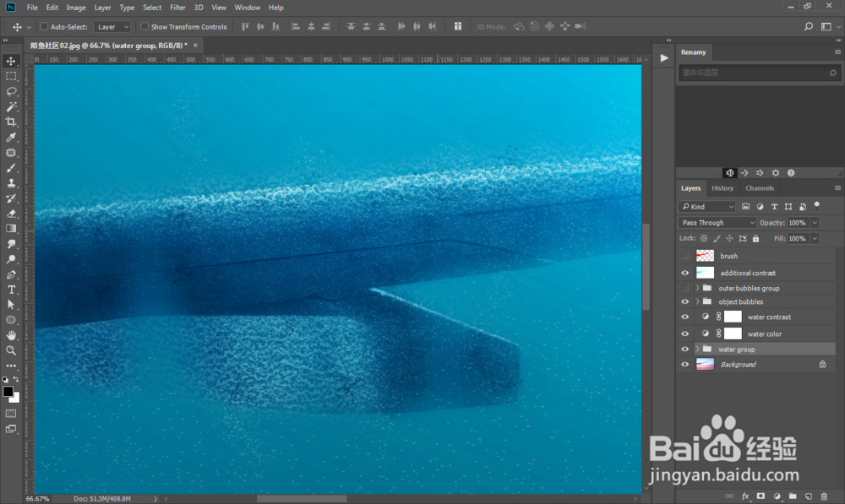This screenshot has width=845, height=504.
Task: Toggle Quick Mask mode icon
Action: pyautogui.click(x=11, y=414)
